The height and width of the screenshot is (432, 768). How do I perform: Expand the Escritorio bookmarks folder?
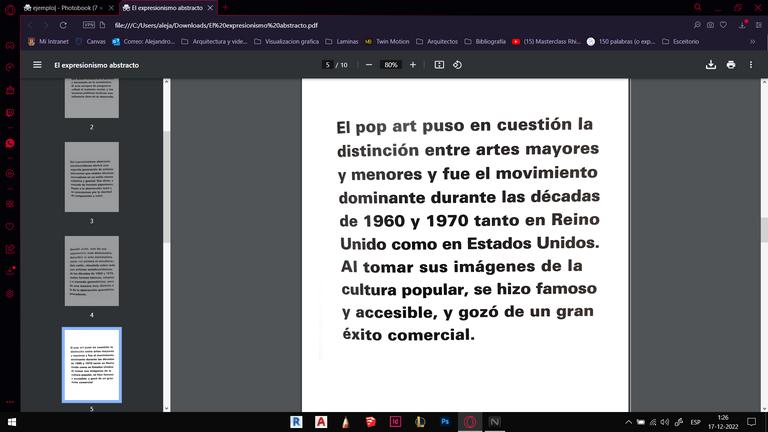pos(680,42)
